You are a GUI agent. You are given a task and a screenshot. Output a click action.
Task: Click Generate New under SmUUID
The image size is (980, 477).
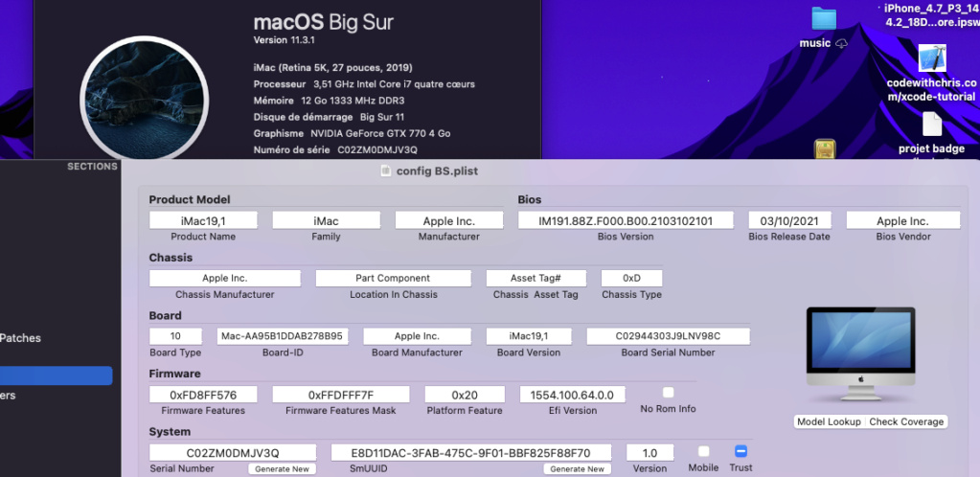tap(577, 469)
